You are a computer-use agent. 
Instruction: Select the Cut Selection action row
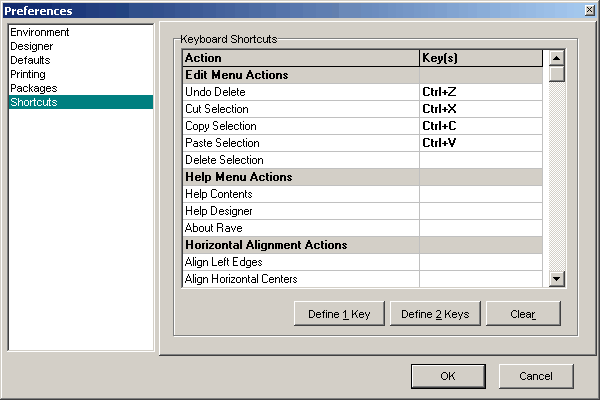click(300, 109)
